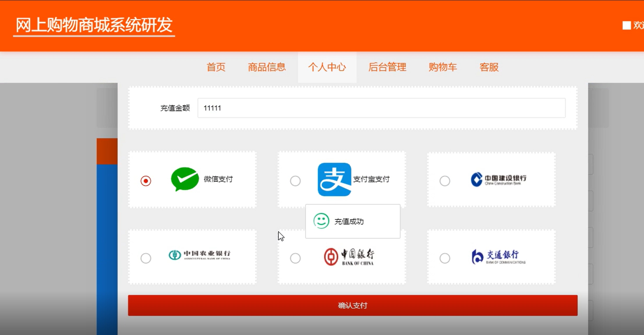Viewport: 644px width, 335px height.
Task: Click the green WeChat Pay logo
Action: tap(185, 179)
